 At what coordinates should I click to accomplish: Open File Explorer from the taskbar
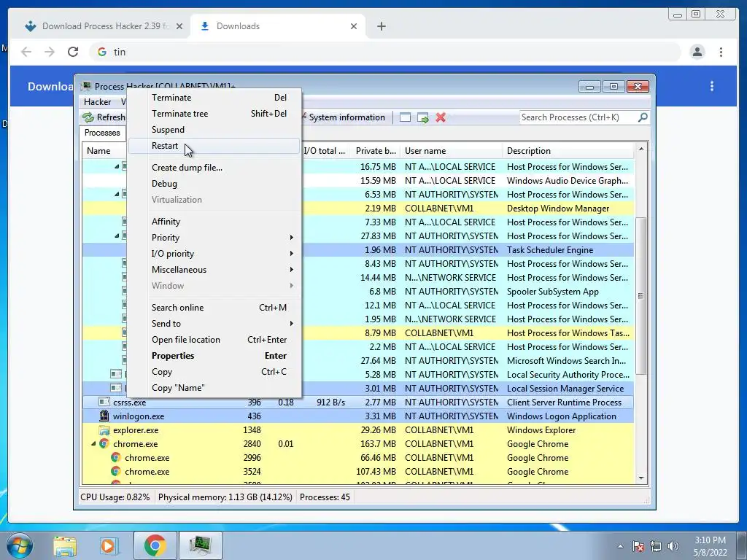pyautogui.click(x=65, y=545)
